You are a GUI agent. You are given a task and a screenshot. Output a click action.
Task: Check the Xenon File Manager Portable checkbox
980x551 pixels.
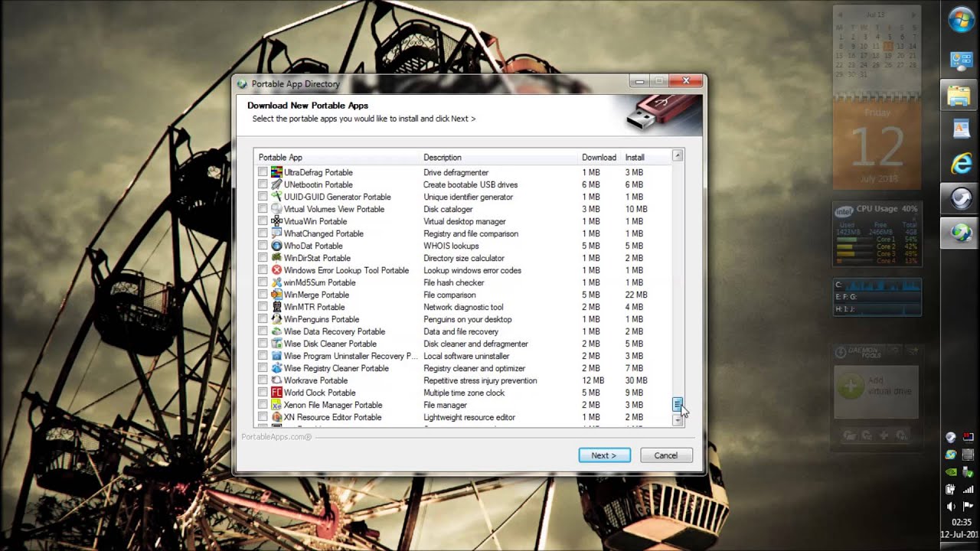[x=263, y=405]
